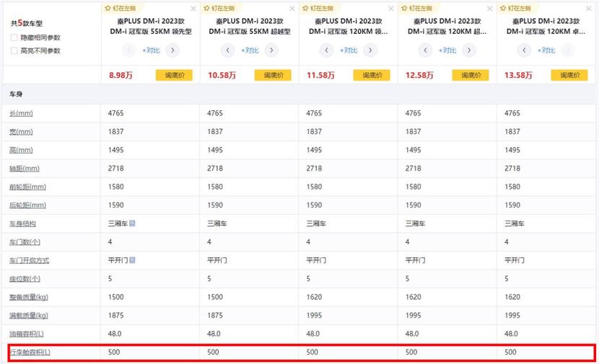Shift 13.58万 model column left
Screen dimensions: 599x364
tap(524, 50)
